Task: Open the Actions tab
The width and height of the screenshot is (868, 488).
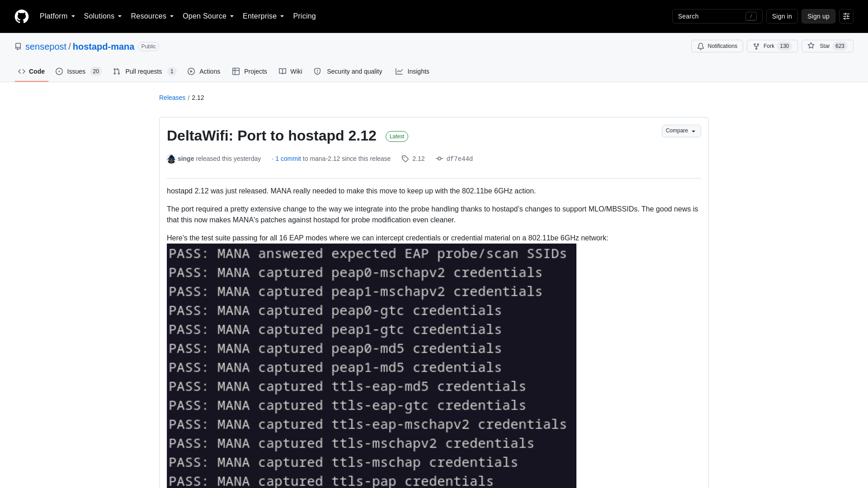Action: (x=204, y=71)
